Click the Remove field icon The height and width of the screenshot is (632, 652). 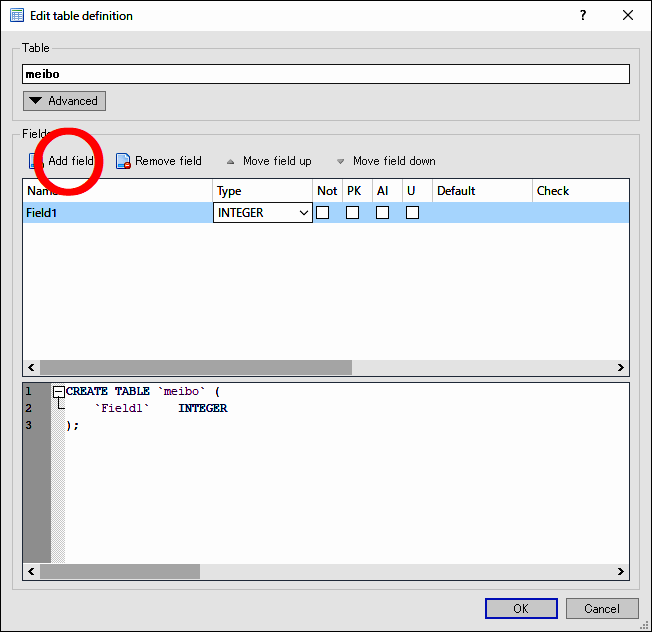pos(124,161)
